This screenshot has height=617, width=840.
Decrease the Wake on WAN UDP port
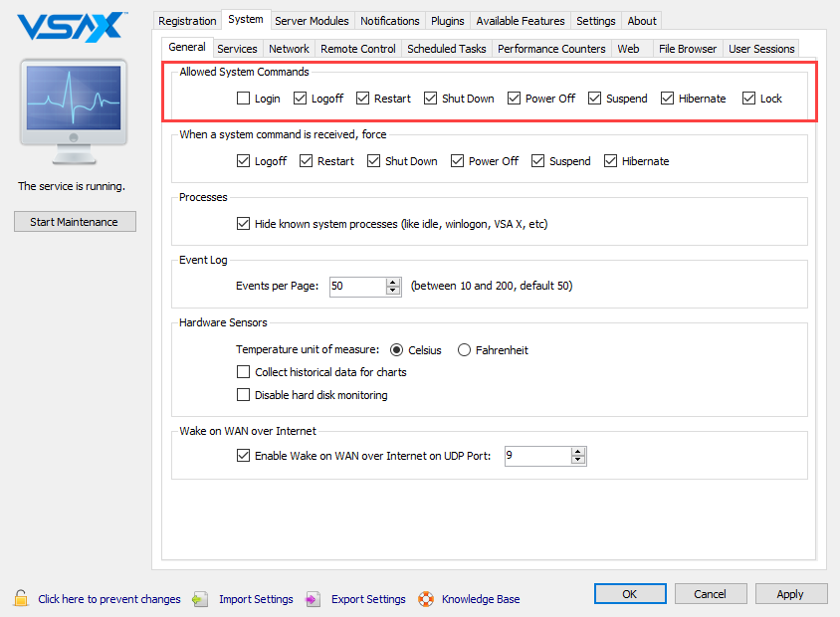pyautogui.click(x=578, y=460)
